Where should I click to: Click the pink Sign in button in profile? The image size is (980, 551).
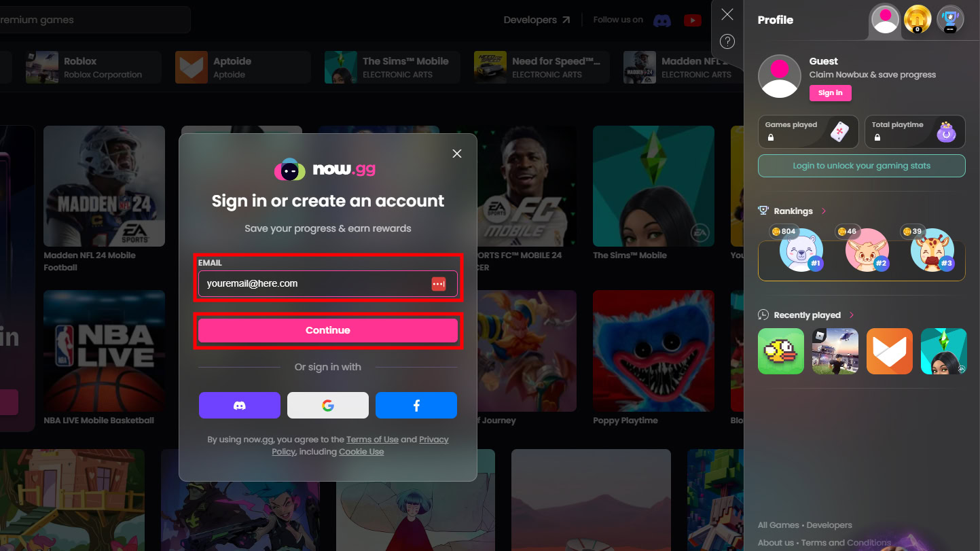point(830,93)
